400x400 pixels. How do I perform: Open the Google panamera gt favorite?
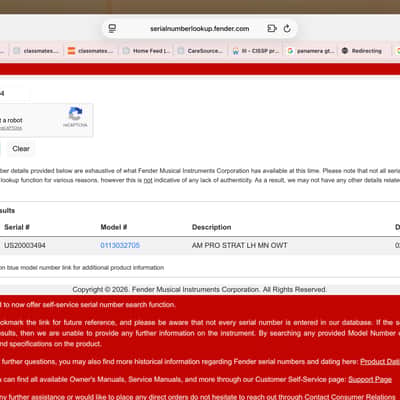click(311, 51)
